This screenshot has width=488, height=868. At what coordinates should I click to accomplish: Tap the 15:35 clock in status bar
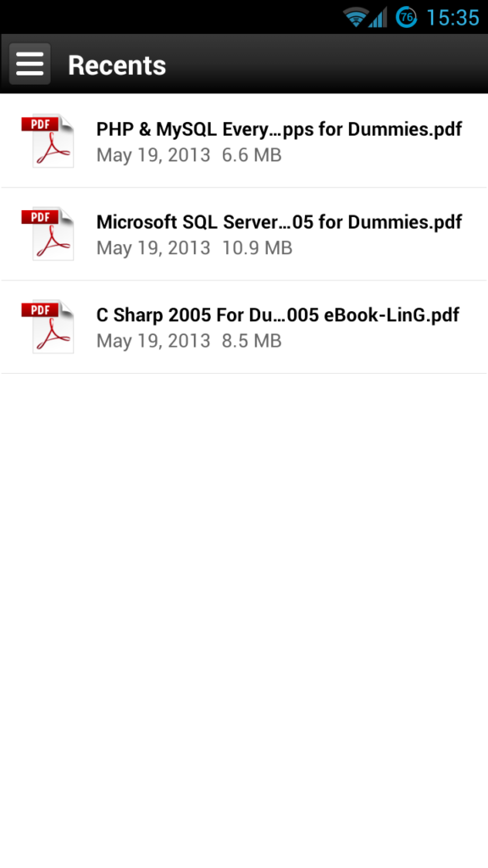click(x=452, y=18)
